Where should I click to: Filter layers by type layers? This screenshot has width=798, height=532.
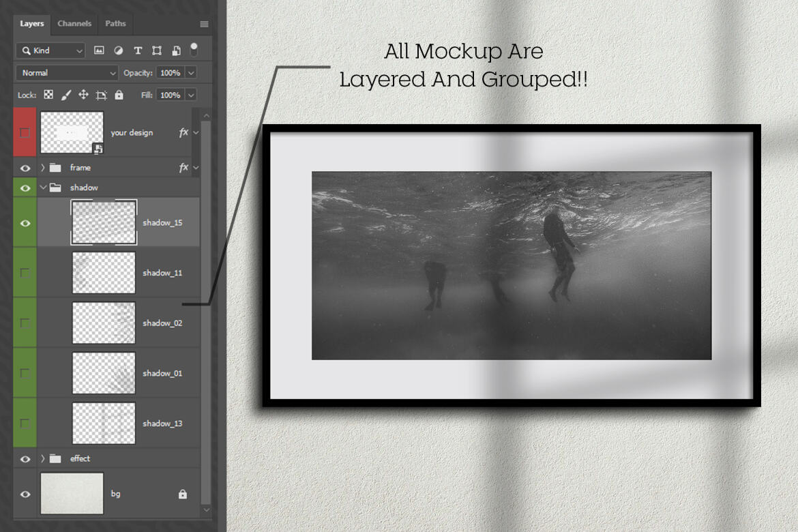137,50
